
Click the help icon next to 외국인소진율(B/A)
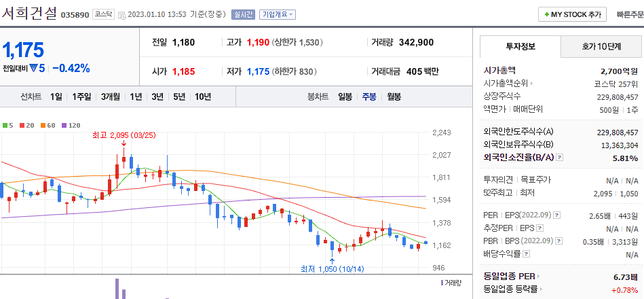click(x=559, y=157)
